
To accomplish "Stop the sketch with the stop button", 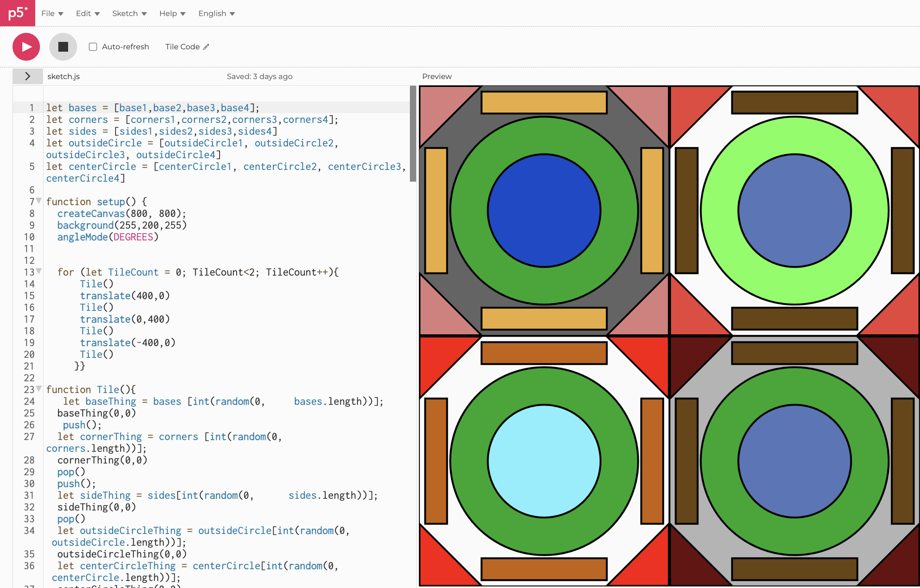I will [x=63, y=47].
